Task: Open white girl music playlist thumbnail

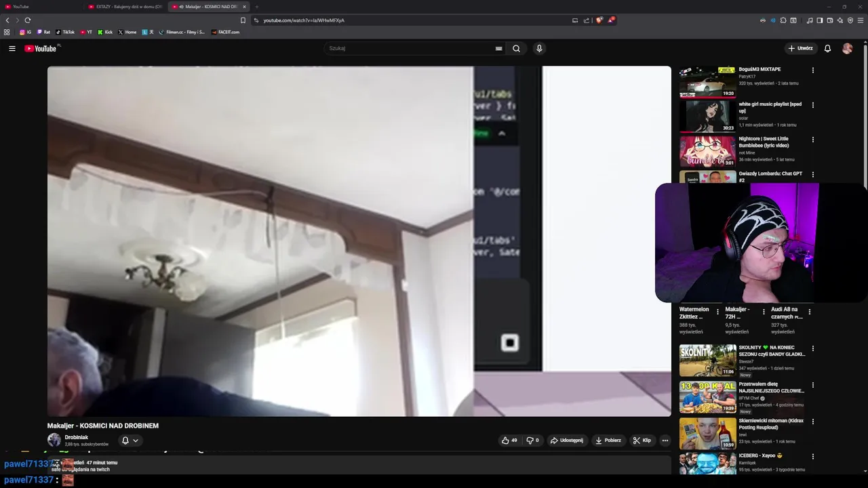Action: 707,116
